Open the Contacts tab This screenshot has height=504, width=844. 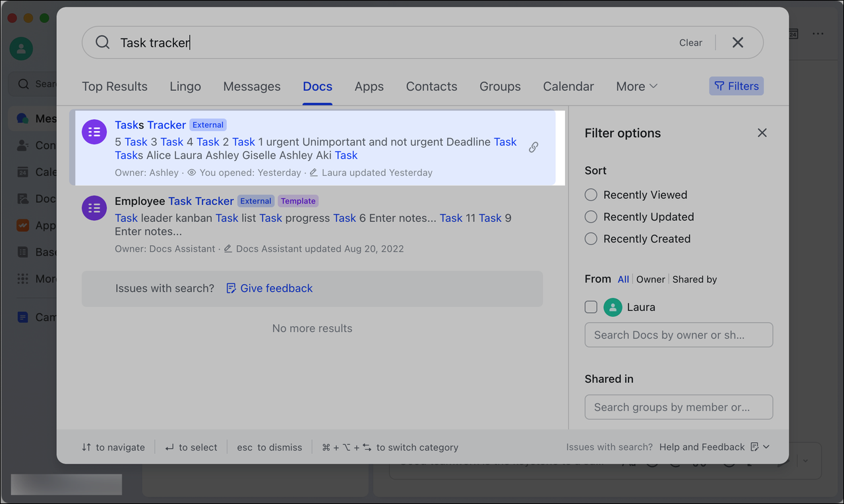pos(432,86)
